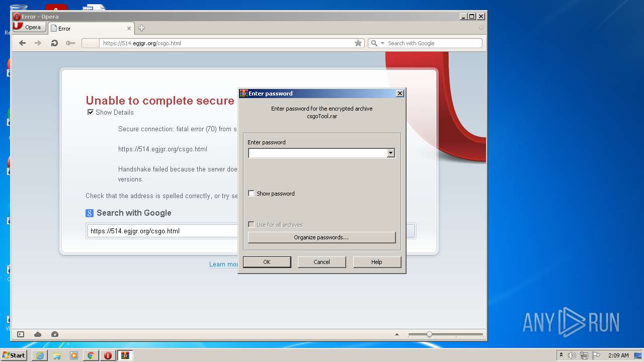
Task: Click the Search with Google field
Action: pyautogui.click(x=434, y=43)
